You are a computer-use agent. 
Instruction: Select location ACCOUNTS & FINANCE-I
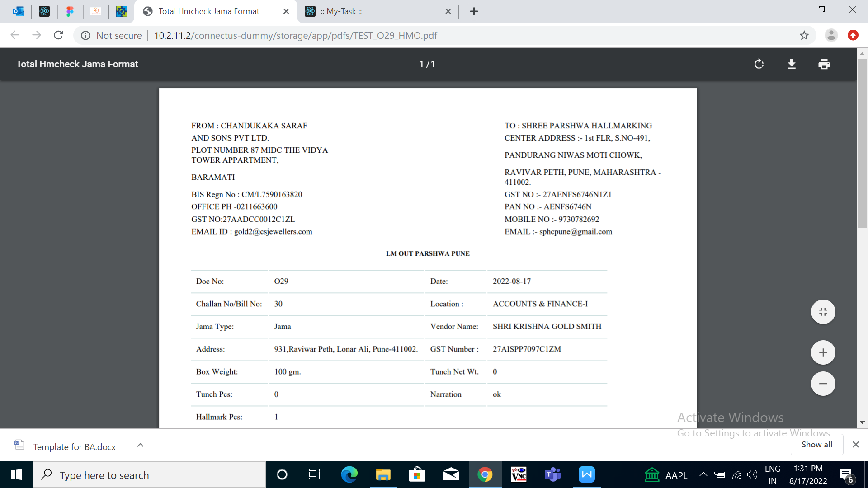coord(540,304)
